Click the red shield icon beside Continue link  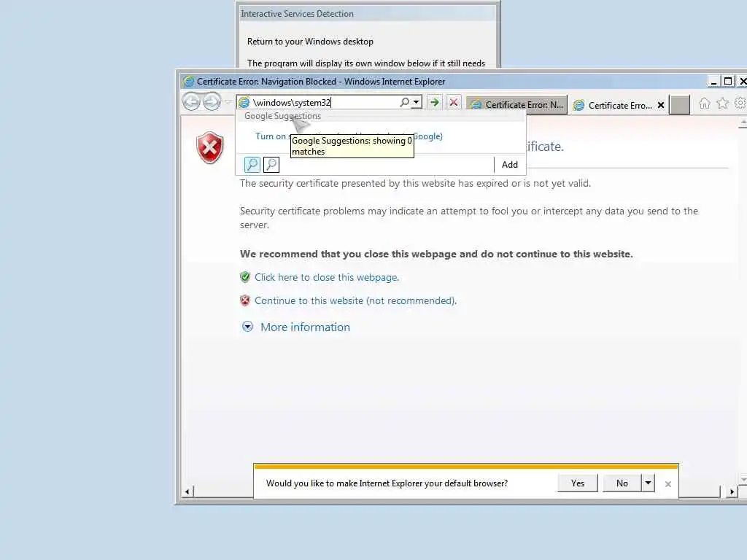click(245, 300)
